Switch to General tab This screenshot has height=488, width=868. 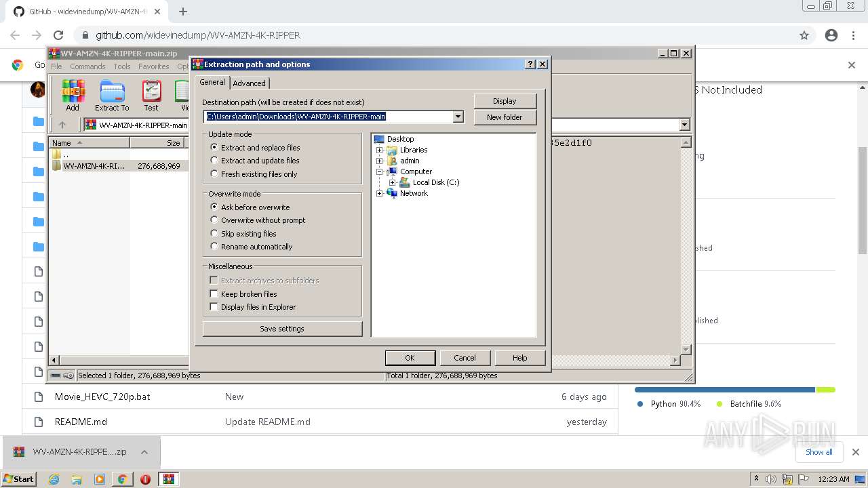(212, 82)
